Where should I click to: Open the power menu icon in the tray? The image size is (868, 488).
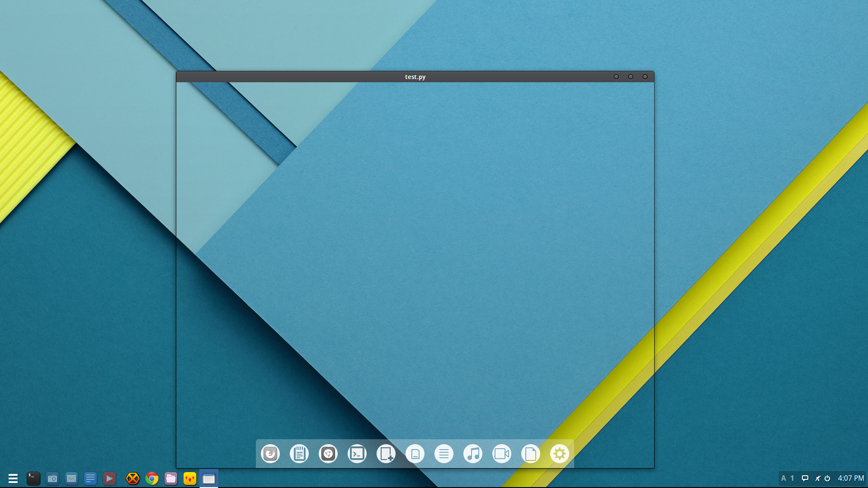(x=827, y=478)
